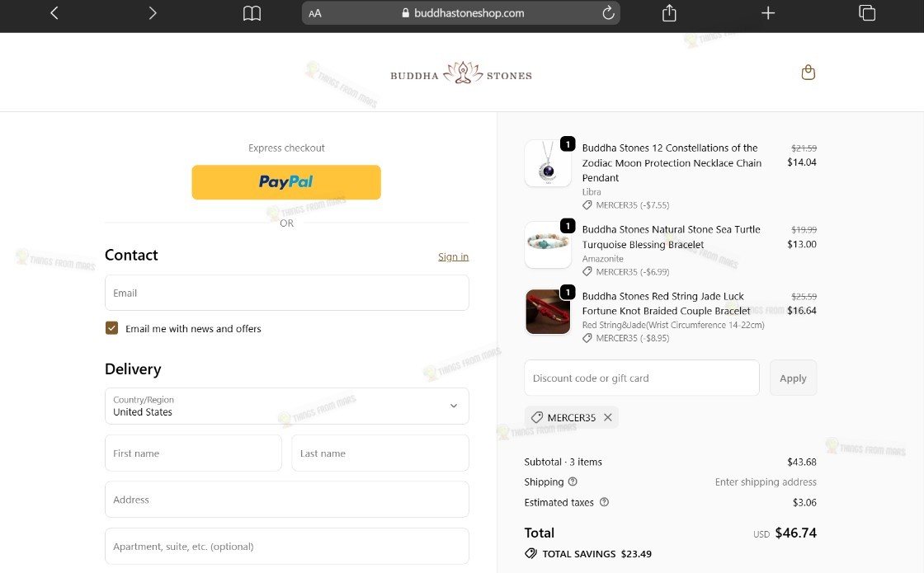
Task: Add a new tab with the plus icon
Action: 768,13
